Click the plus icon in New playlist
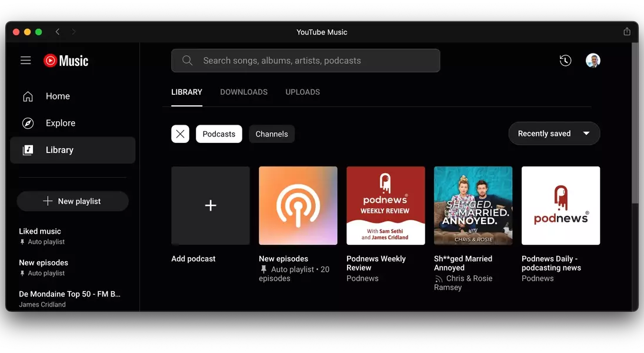Image resolution: width=644 pixels, height=353 pixels. pyautogui.click(x=48, y=201)
